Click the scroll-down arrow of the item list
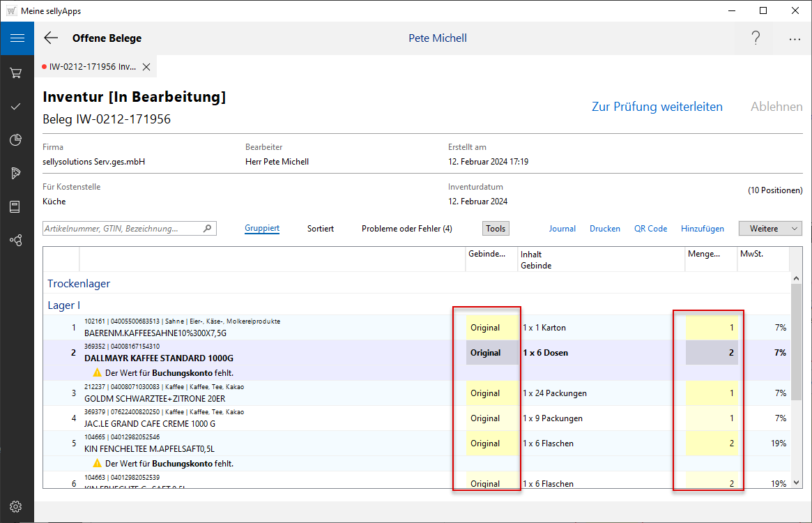Viewport: 812px width, 523px height. pyautogui.click(x=797, y=483)
